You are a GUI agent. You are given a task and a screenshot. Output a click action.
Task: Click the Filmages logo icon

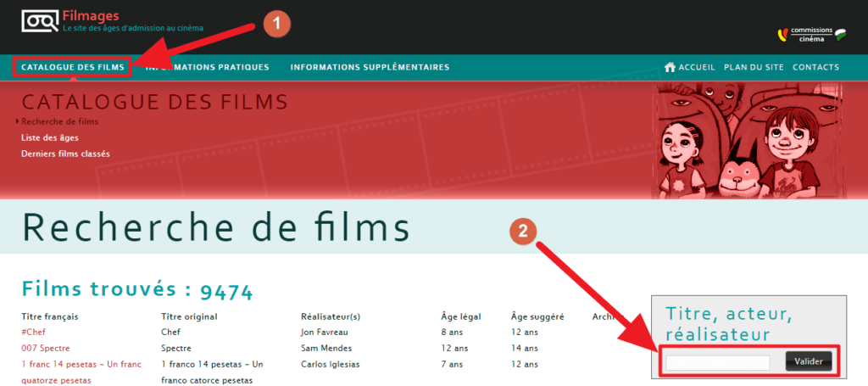pos(40,21)
